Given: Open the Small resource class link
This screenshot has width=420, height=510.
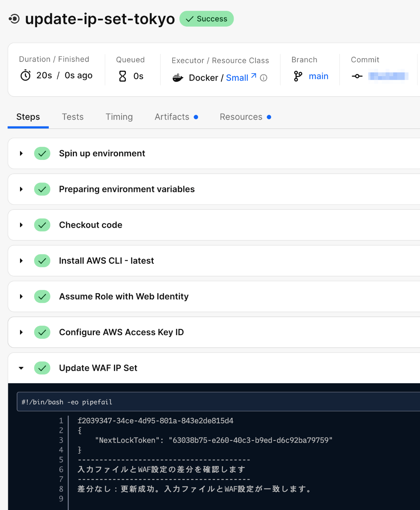Looking at the screenshot, I should click(x=237, y=78).
